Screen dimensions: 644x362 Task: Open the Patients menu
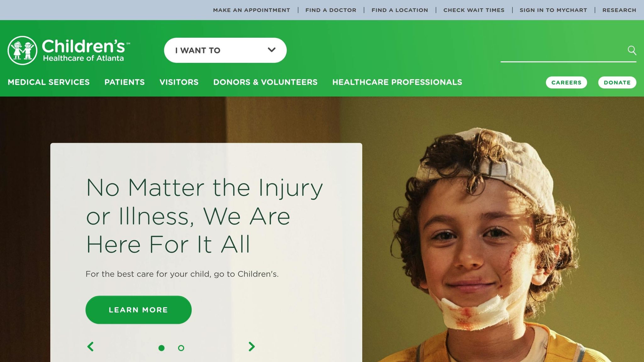click(125, 82)
